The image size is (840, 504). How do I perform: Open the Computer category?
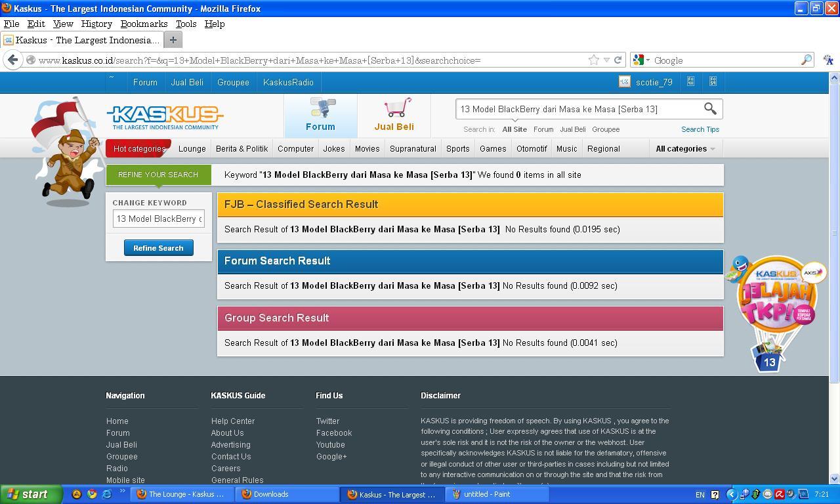(295, 148)
